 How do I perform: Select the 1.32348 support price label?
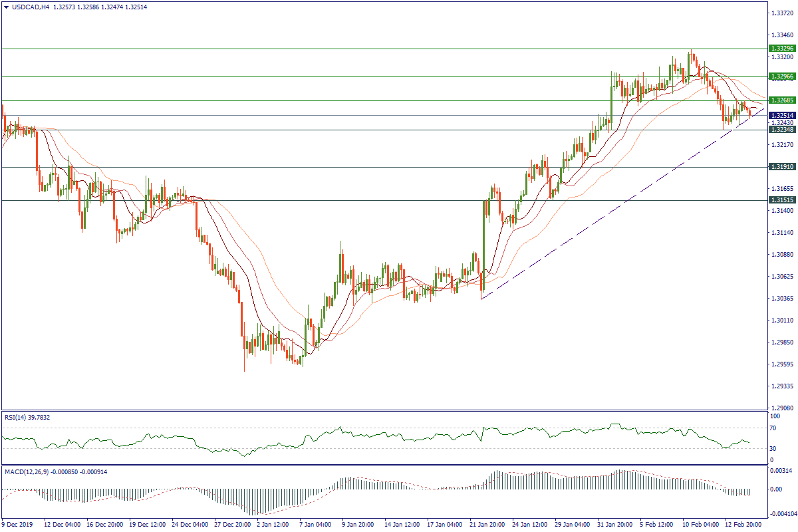(x=781, y=130)
